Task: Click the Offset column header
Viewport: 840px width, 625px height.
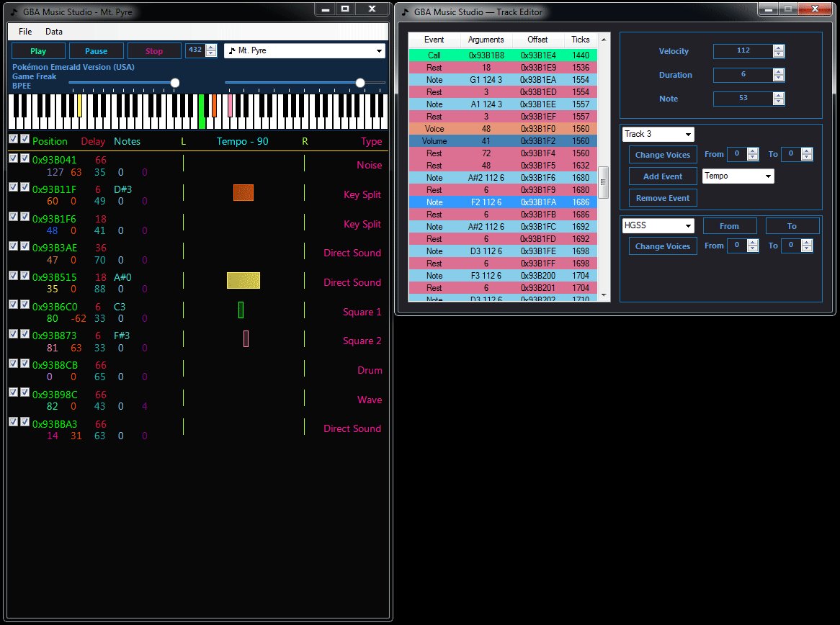Action: (x=537, y=40)
